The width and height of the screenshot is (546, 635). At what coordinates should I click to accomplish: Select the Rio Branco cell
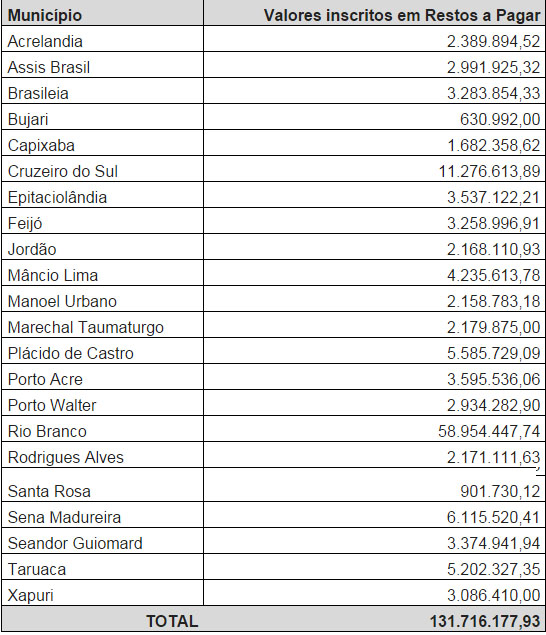click(x=102, y=428)
